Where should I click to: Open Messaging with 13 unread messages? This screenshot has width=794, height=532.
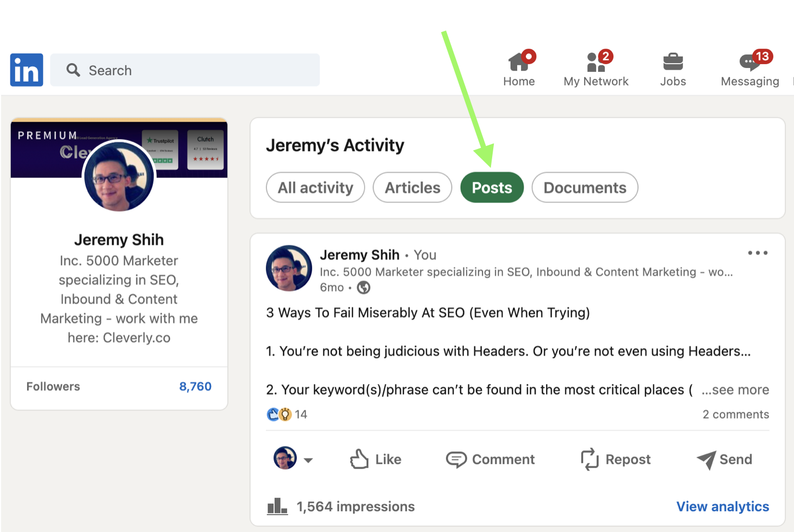(x=749, y=64)
